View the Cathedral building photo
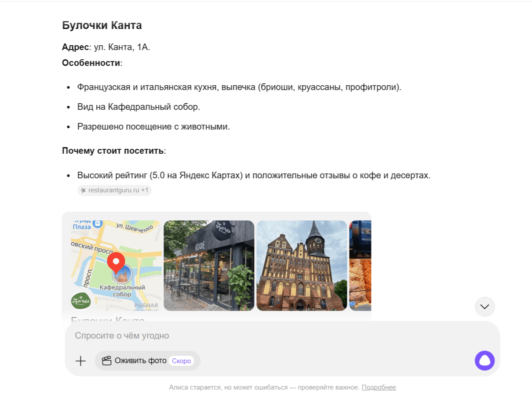The width and height of the screenshot is (532, 397). [302, 265]
